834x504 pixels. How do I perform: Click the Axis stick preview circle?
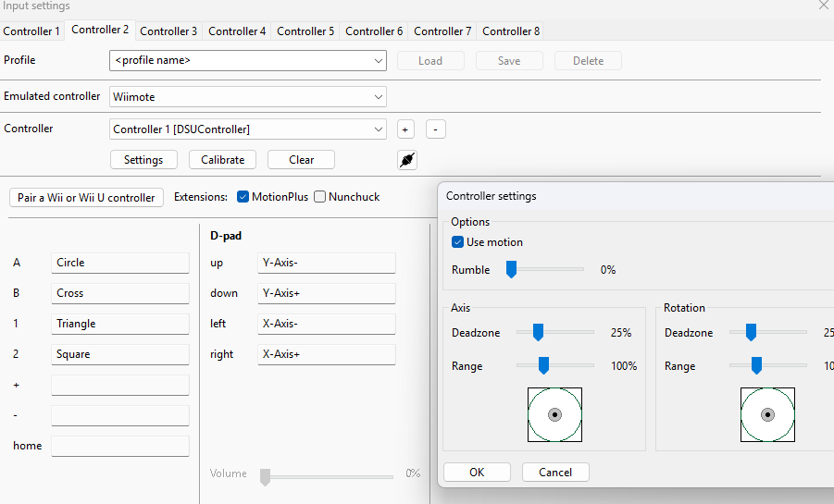point(554,414)
